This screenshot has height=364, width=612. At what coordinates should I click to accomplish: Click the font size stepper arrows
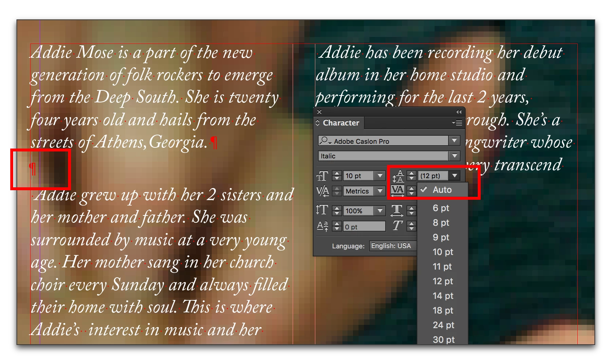point(337,176)
